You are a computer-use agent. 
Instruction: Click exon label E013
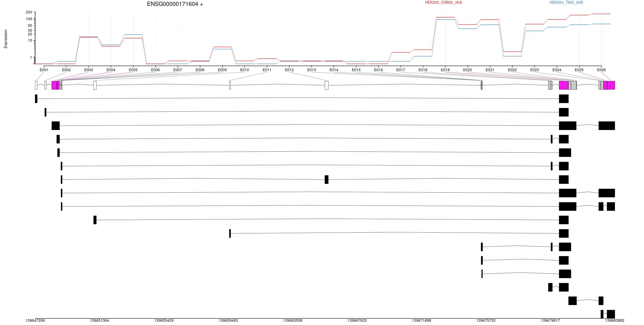(312, 70)
